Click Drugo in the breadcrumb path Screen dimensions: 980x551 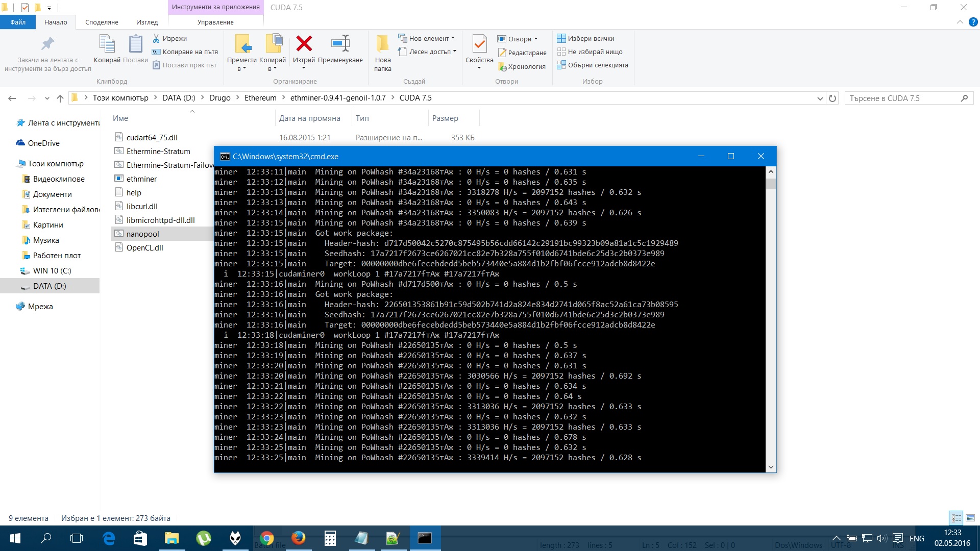point(219,98)
